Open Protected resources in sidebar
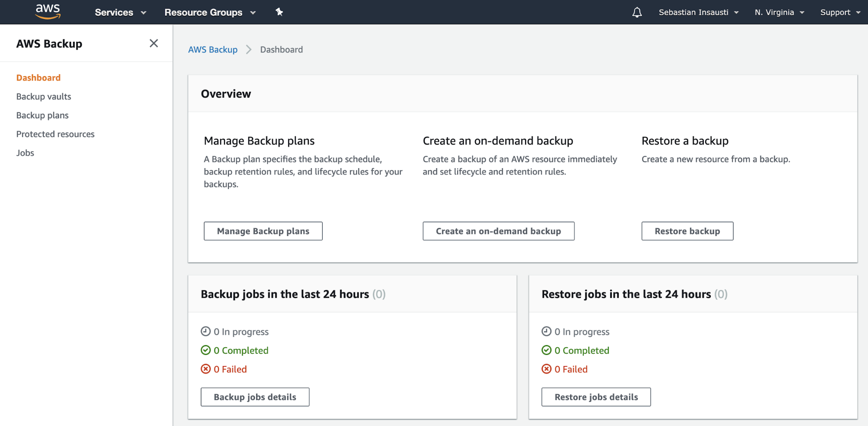Image resolution: width=868 pixels, height=426 pixels. pos(55,134)
